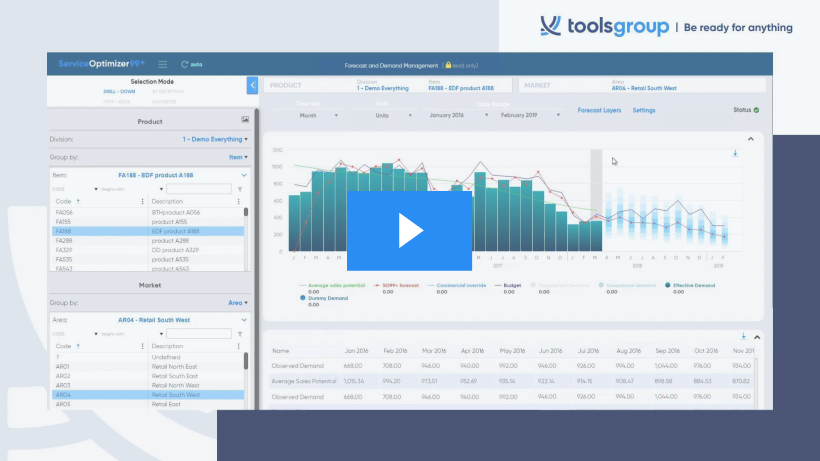The width and height of the screenshot is (820, 461).
Task: Click Area AR04 breadcrumb in header
Action: (x=644, y=88)
